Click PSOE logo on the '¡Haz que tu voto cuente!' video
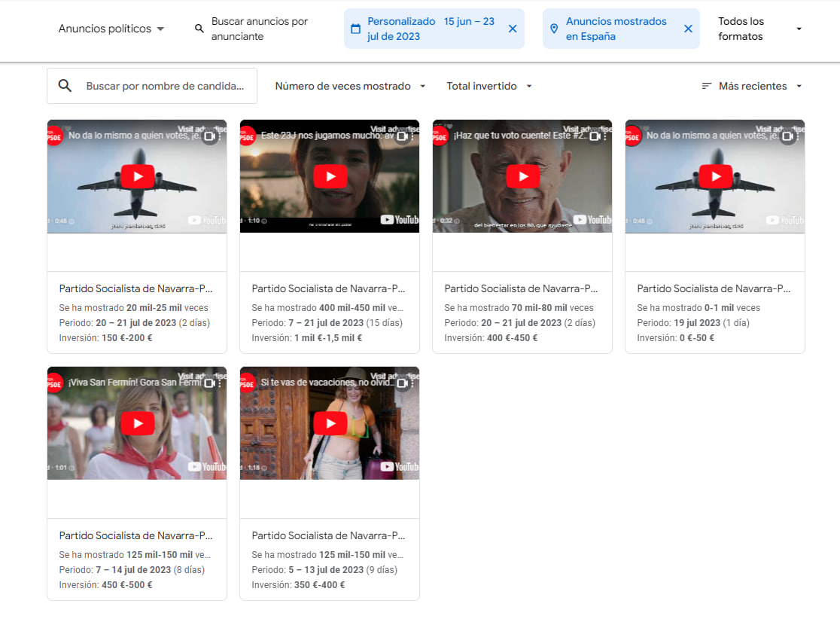The height and width of the screenshot is (625, 840). 440,136
